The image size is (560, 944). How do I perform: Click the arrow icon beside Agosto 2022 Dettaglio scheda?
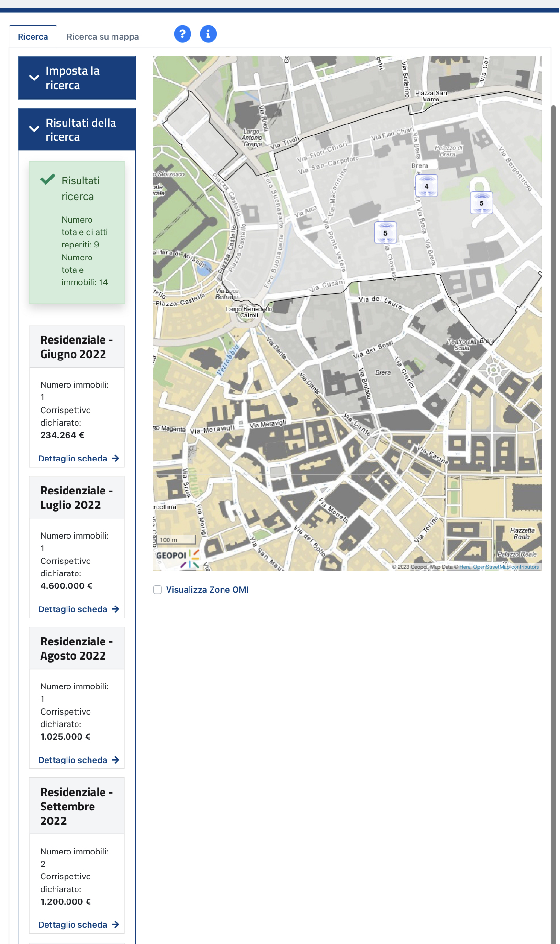[x=115, y=760]
